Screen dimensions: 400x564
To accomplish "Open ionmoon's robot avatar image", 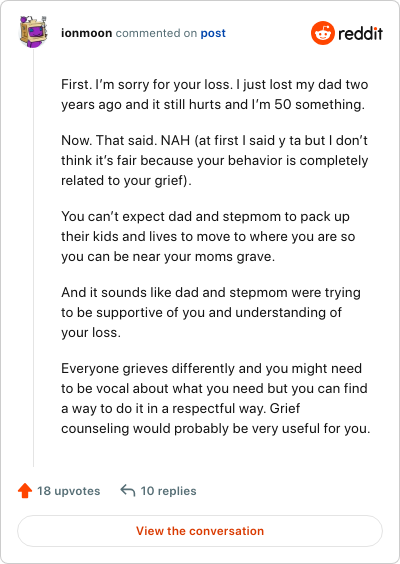I will pyautogui.click(x=33, y=32).
